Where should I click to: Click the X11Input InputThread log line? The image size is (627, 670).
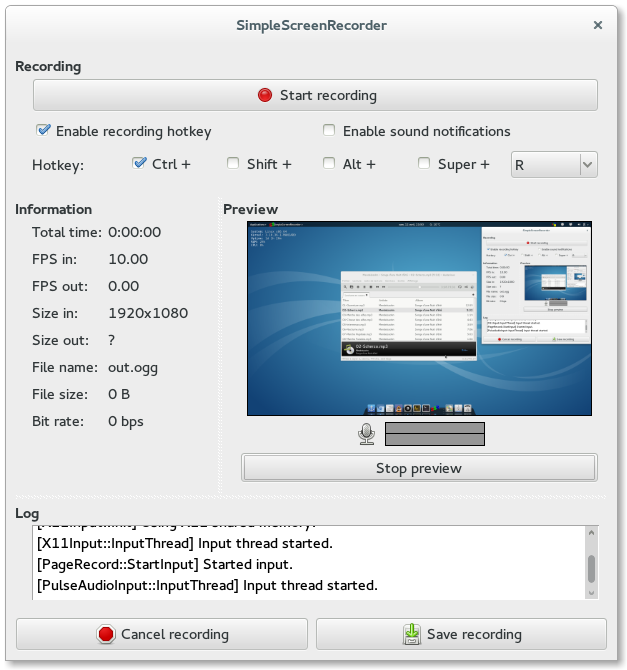tap(185, 544)
